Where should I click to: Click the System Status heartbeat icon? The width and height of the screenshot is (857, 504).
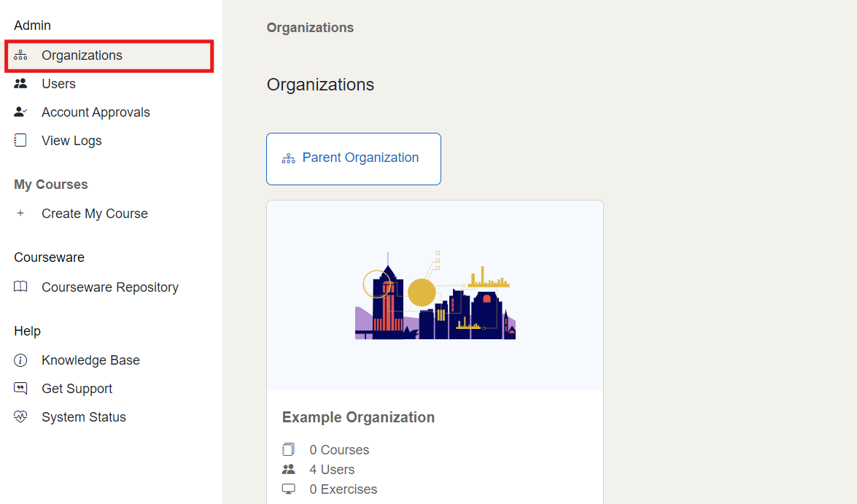pyautogui.click(x=20, y=417)
